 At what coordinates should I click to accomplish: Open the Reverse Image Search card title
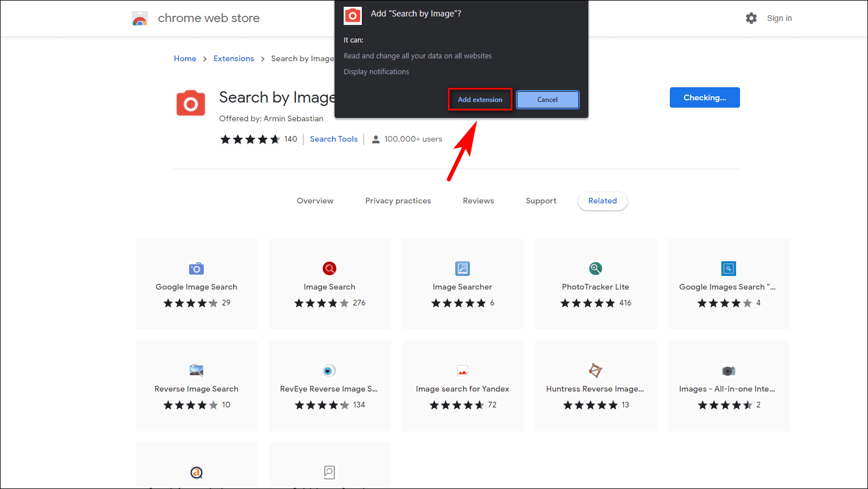pyautogui.click(x=196, y=389)
